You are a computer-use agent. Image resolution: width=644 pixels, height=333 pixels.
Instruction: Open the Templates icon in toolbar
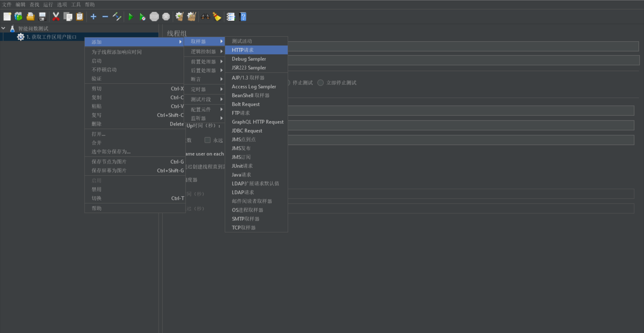18,17
